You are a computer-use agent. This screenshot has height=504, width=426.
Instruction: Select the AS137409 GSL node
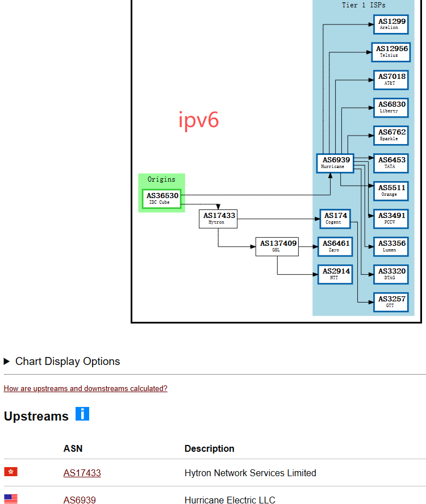277,246
